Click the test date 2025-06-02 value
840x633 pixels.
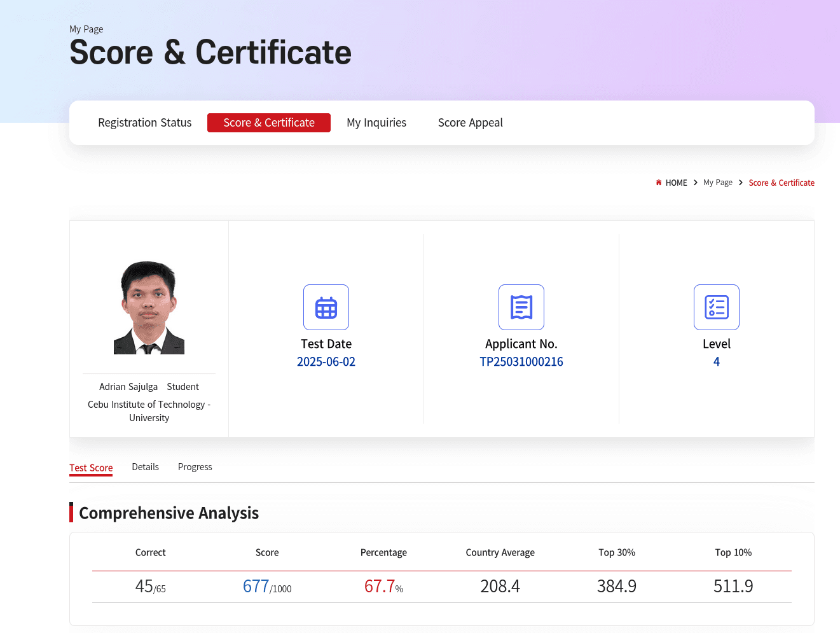(326, 362)
